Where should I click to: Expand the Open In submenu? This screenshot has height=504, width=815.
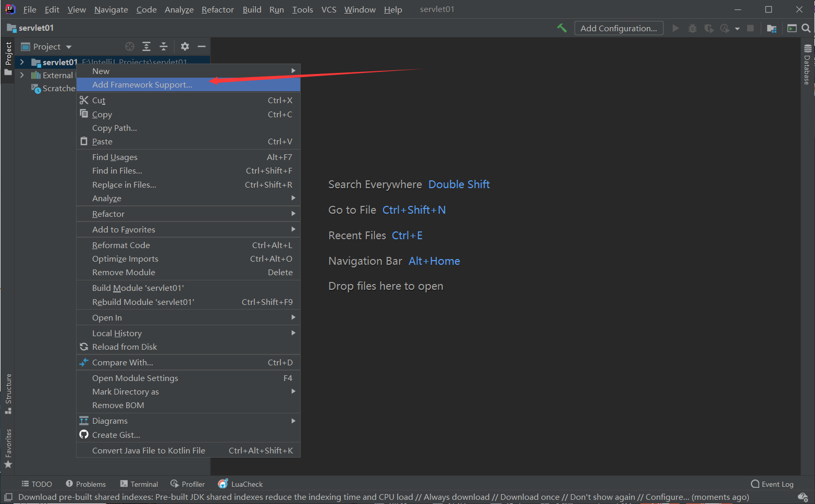pyautogui.click(x=188, y=317)
